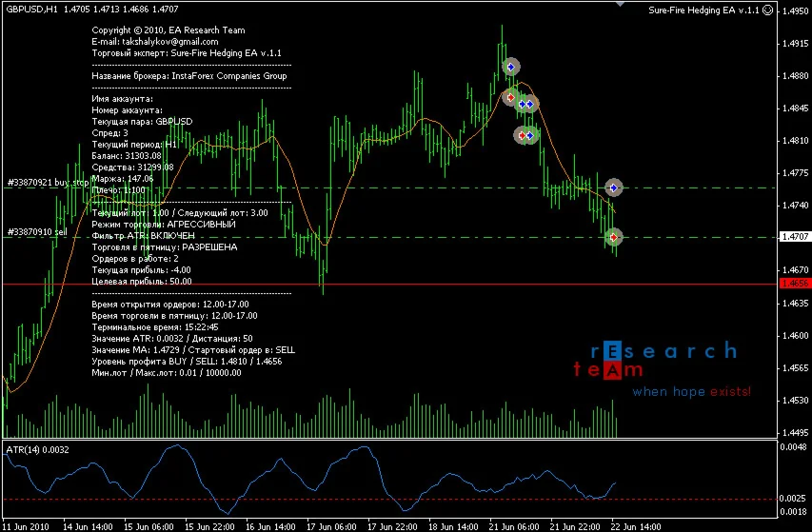Screen dimensions: 812x532
Task: Click the chart shift triangle marker at top
Action: tap(620, 4)
